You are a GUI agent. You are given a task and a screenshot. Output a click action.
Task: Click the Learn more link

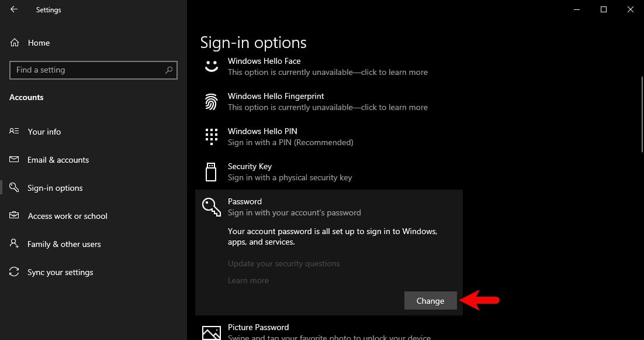tap(248, 280)
